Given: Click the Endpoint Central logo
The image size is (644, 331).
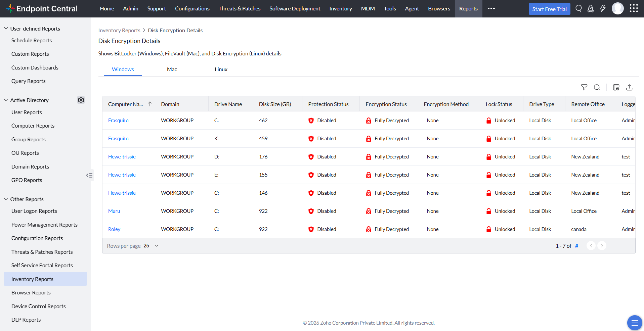Looking at the screenshot, I should (x=42, y=9).
